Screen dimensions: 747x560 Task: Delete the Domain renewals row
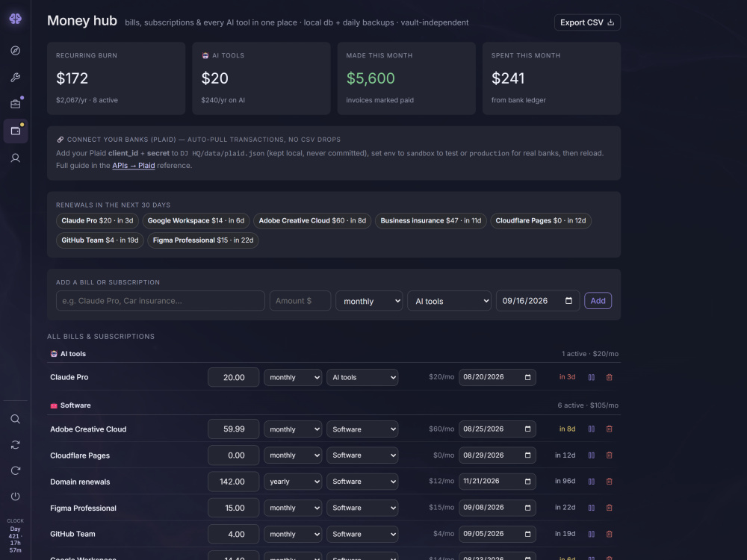tap(609, 482)
